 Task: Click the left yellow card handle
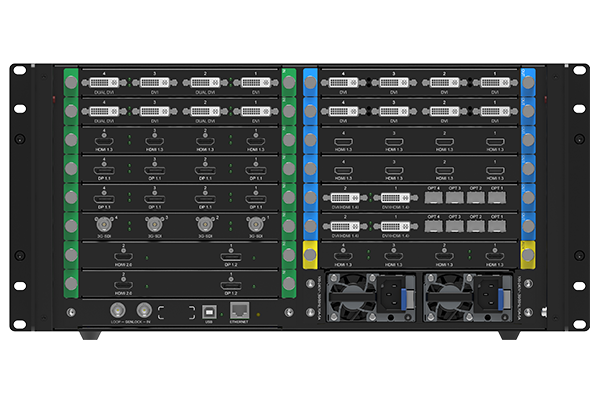309,254
